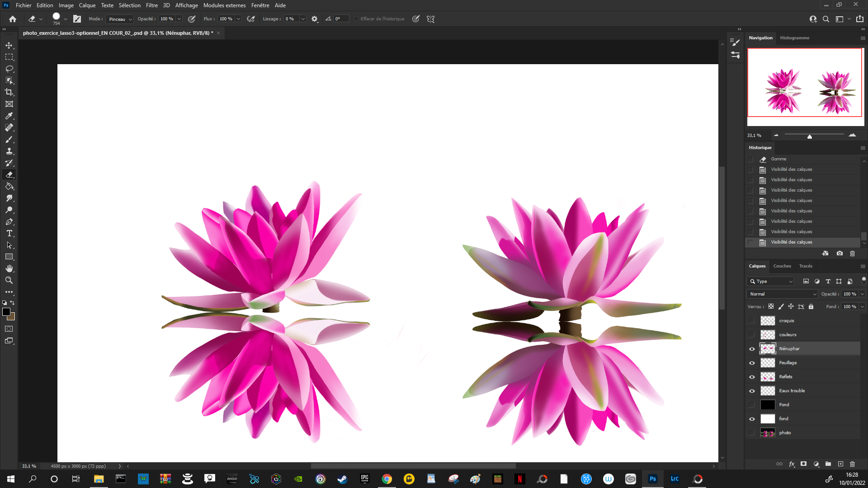This screenshot has height=488, width=868.
Task: Expand the layer Opacité dropdown arrow
Action: pyautogui.click(x=862, y=294)
